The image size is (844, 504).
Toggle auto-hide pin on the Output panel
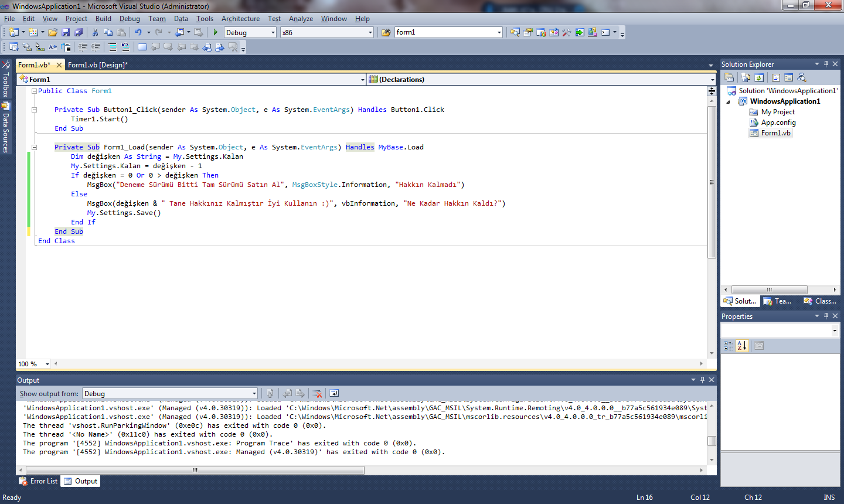[702, 380]
